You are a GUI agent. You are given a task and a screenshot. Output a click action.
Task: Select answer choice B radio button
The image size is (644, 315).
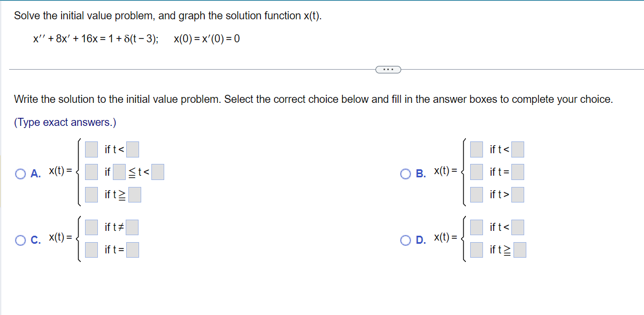click(x=406, y=173)
